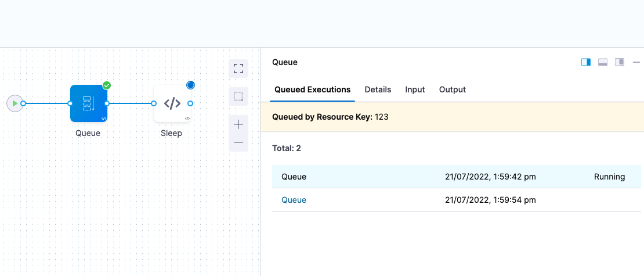Click the Sleep node's right output port
644x276 pixels.
(190, 103)
